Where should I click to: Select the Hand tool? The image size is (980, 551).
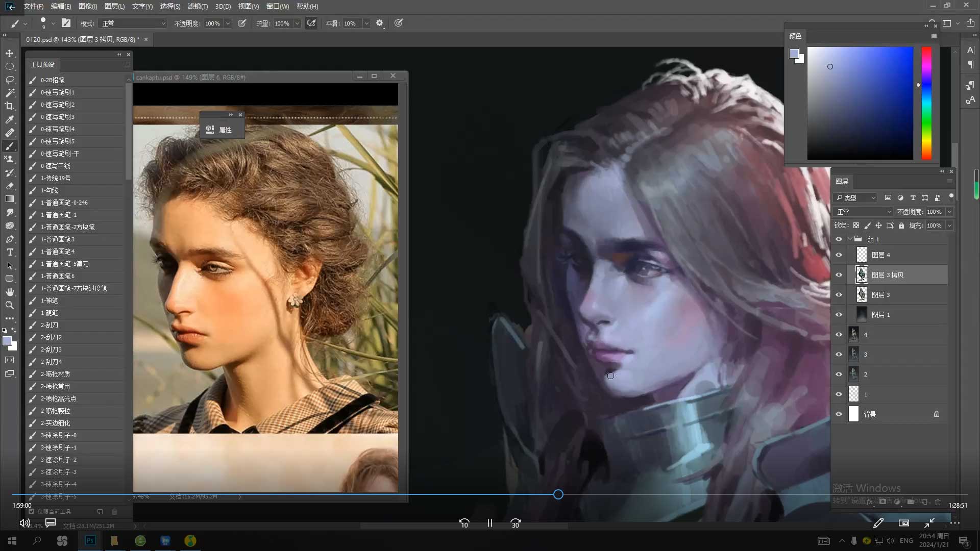[10, 292]
